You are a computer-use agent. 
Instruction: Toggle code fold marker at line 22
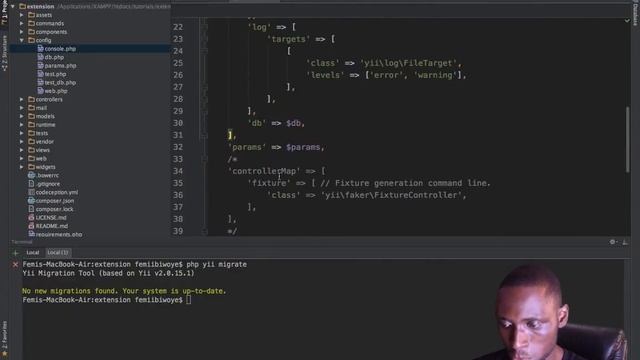(204, 27)
